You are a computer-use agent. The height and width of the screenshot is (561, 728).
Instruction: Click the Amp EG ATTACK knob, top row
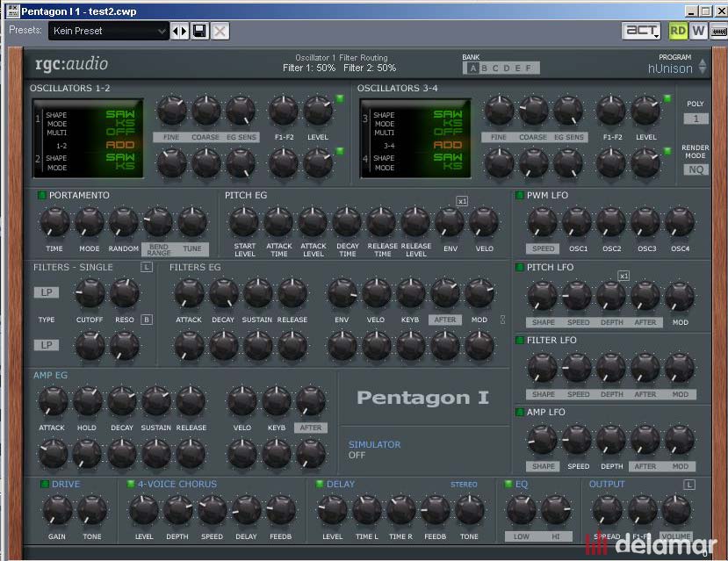pos(52,401)
